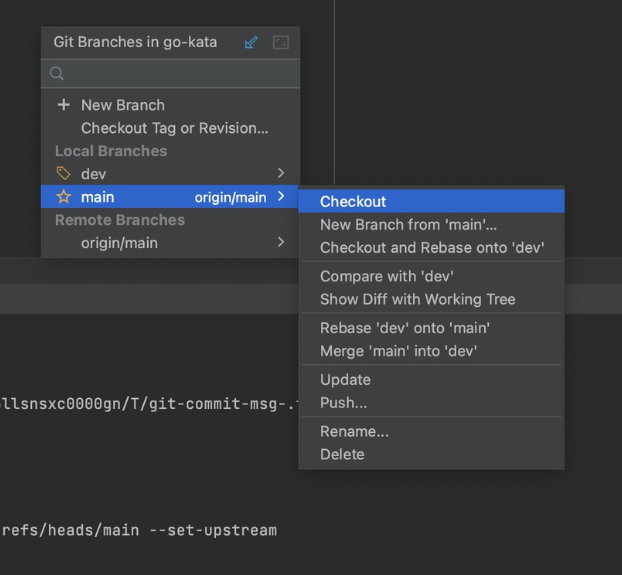The width and height of the screenshot is (622, 575).
Task: Select Merge 'main' into 'dev'
Action: click(x=398, y=351)
